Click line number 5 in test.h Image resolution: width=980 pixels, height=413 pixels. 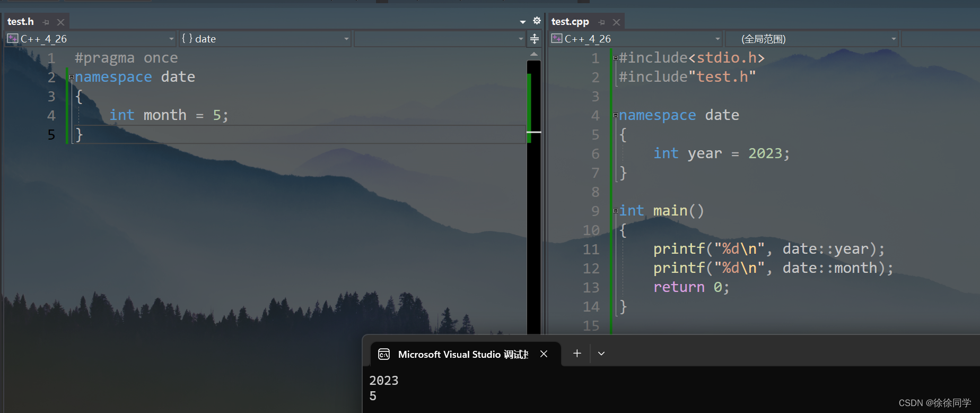point(51,135)
